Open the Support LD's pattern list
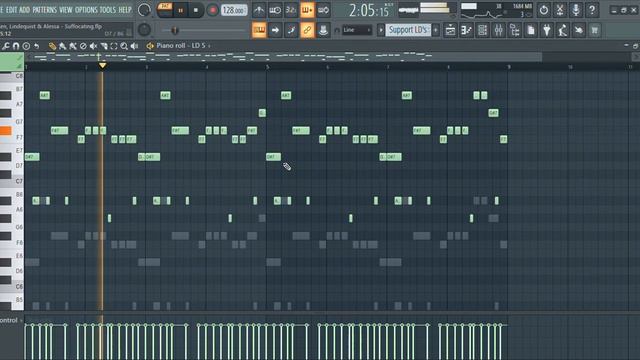 (x=408, y=30)
